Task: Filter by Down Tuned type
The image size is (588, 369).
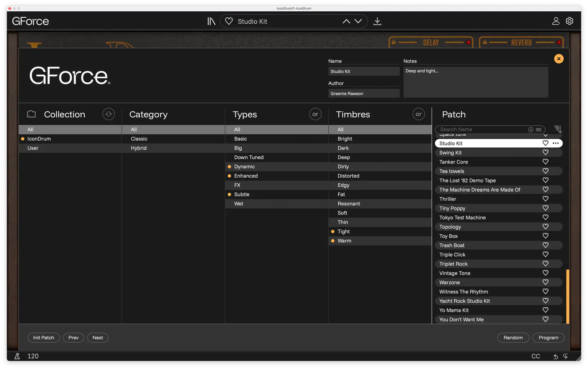Action: point(277,157)
